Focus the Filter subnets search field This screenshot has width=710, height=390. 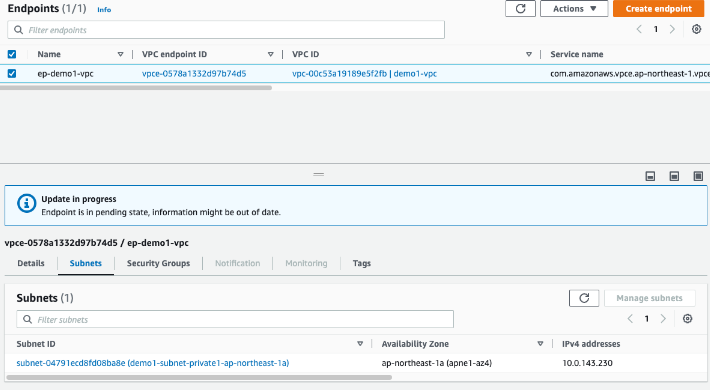coord(235,319)
